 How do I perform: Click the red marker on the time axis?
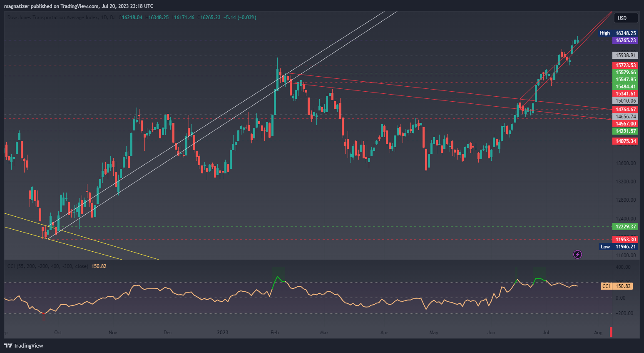611,332
